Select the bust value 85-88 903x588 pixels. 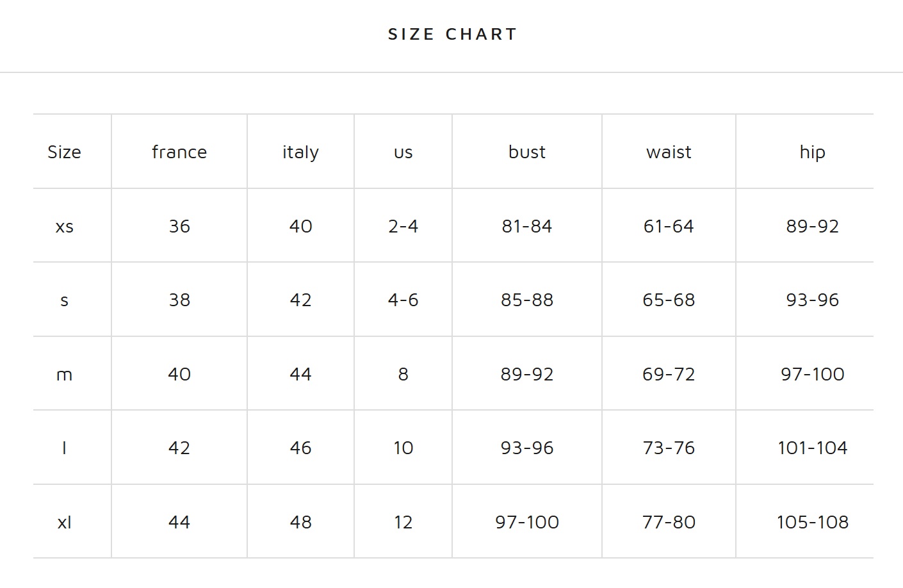[527, 300]
